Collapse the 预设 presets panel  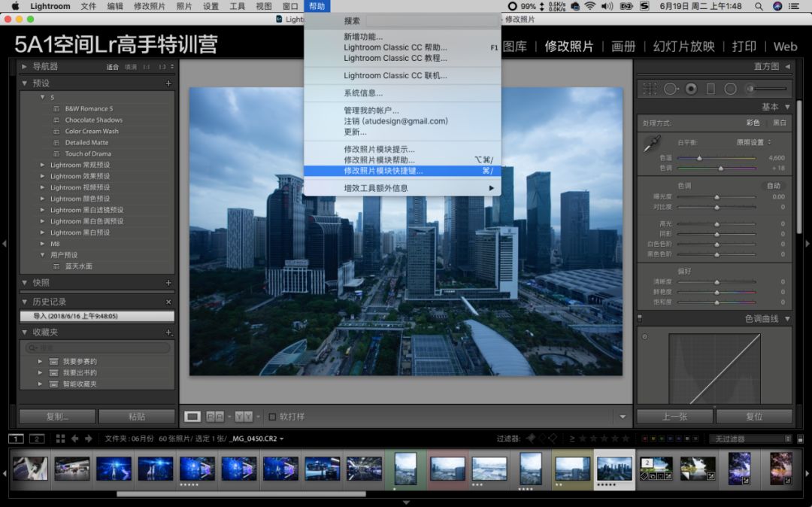click(x=24, y=83)
